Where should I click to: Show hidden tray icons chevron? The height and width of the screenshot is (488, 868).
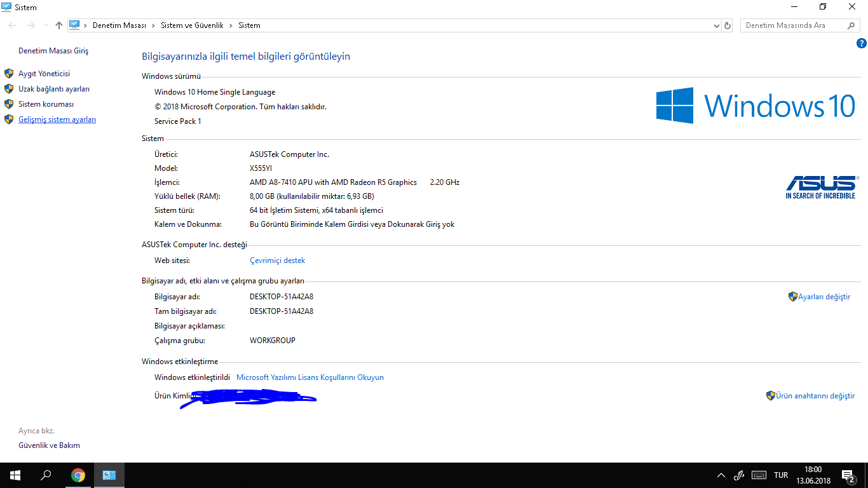point(721,475)
